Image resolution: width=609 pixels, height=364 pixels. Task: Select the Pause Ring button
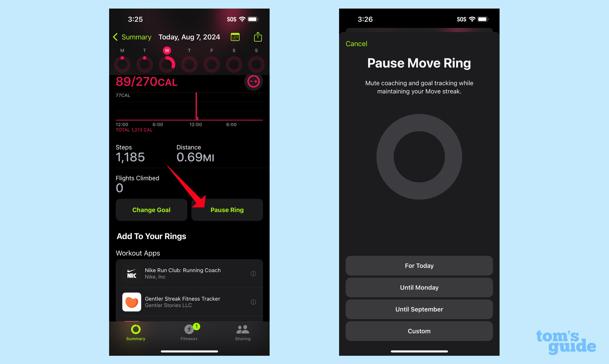tap(227, 210)
